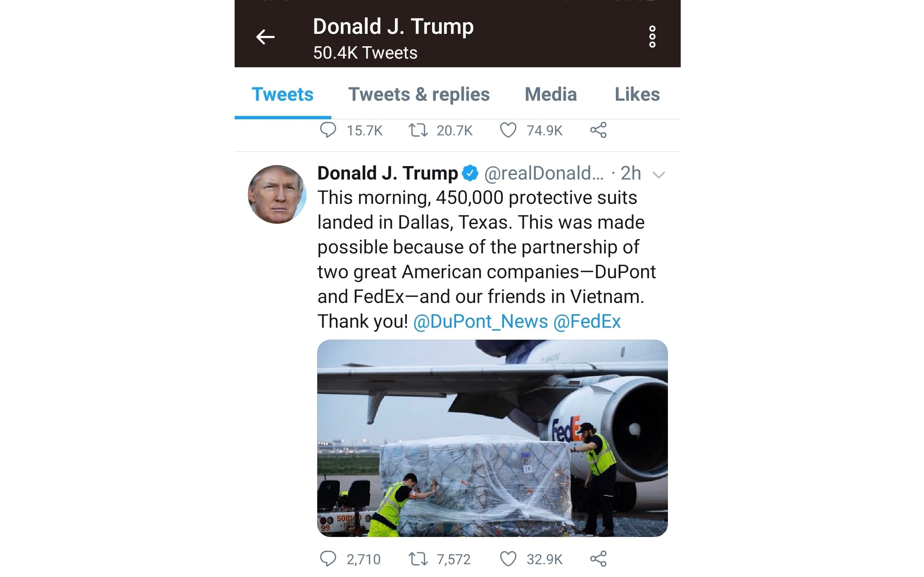Tap the Donald J. Trump display name in tweet
The image size is (924, 577).
click(387, 173)
